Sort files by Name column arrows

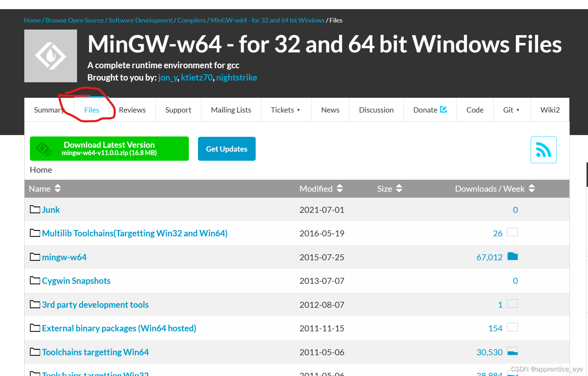(x=58, y=189)
